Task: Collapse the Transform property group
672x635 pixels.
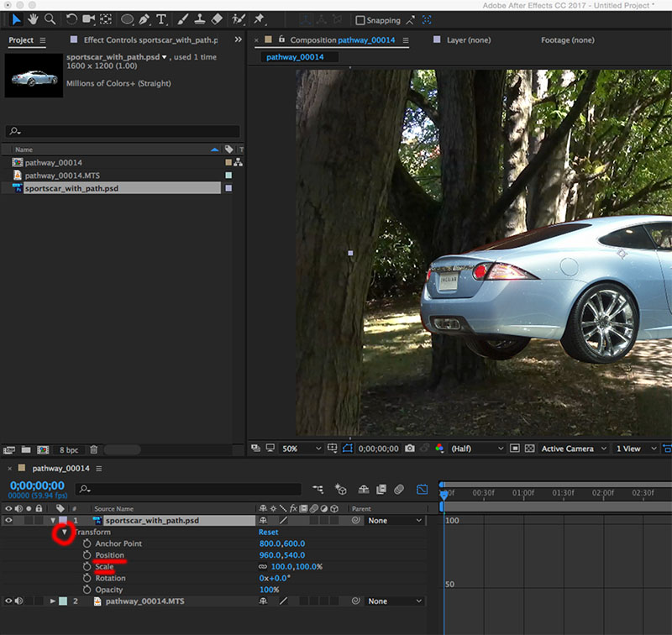Action: [x=64, y=533]
